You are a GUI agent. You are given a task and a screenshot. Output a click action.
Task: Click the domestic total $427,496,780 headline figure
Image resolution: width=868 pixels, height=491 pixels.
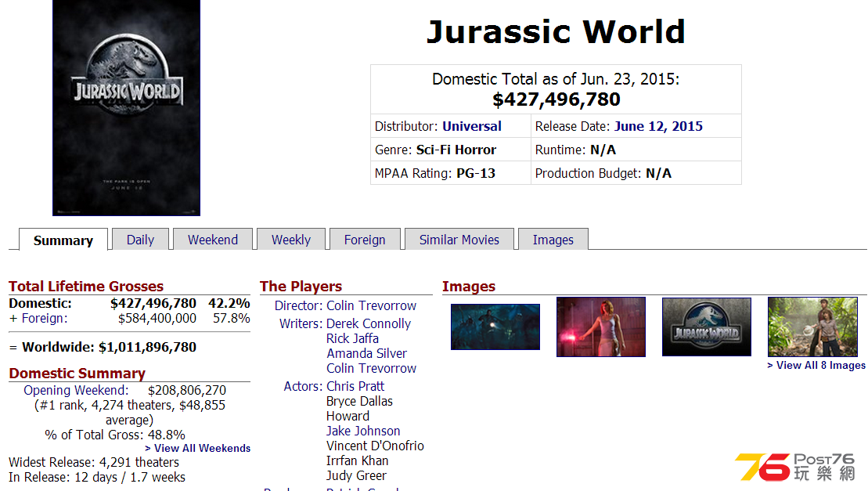(556, 99)
